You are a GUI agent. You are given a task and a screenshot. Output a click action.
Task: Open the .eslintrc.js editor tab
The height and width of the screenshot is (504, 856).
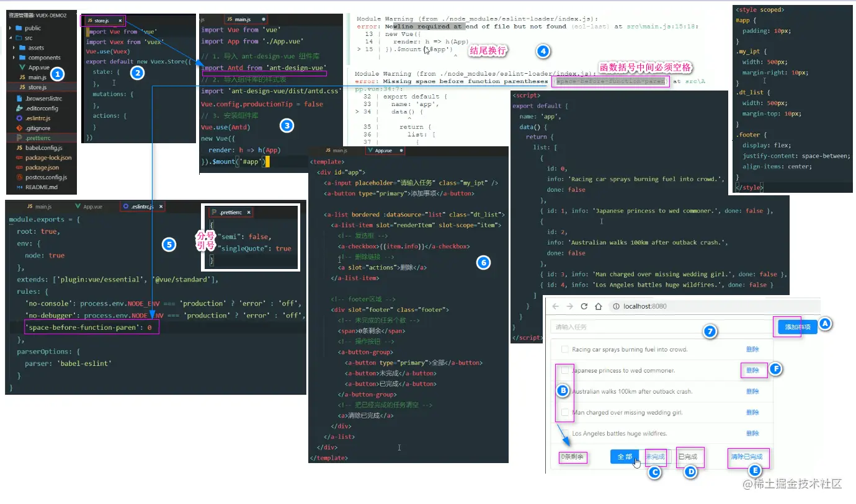tap(143, 206)
